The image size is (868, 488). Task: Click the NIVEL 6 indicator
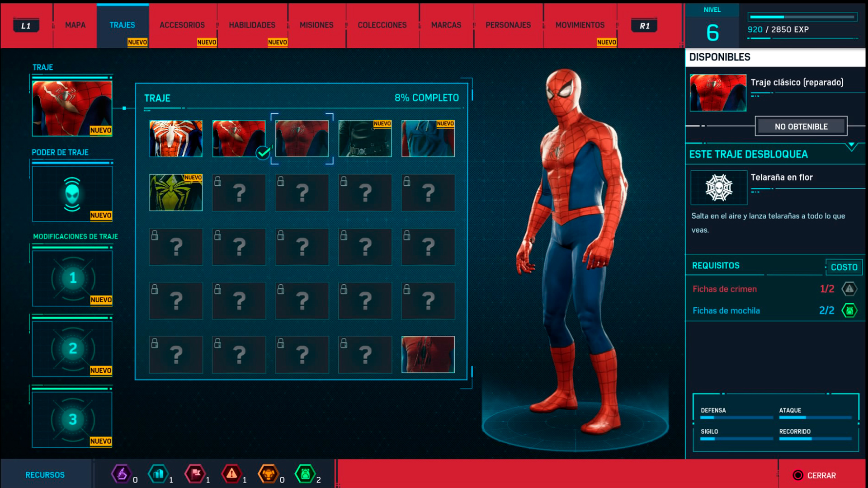pyautogui.click(x=712, y=26)
